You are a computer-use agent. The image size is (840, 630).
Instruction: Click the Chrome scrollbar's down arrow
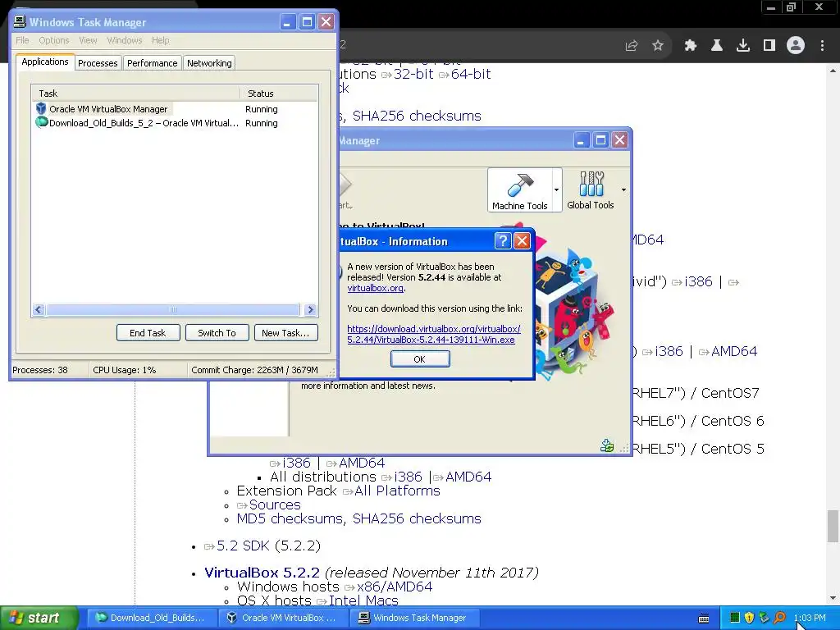coord(833,599)
